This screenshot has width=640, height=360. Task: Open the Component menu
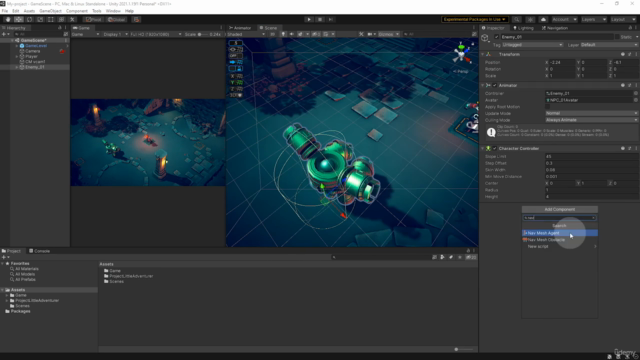click(x=77, y=11)
